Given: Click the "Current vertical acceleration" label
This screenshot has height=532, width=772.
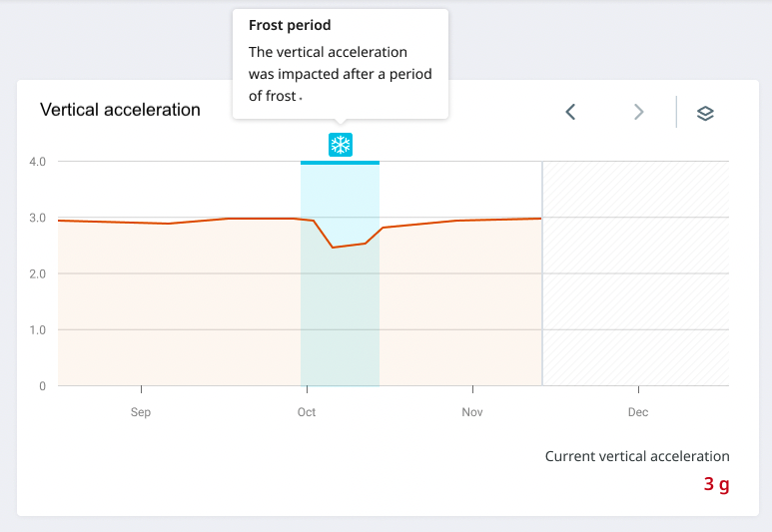Looking at the screenshot, I should click(637, 456).
